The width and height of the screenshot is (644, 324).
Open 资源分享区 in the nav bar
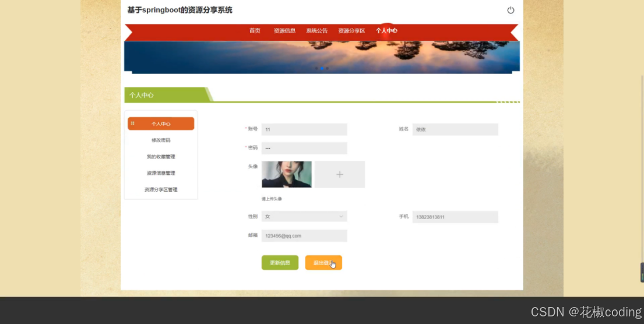pos(351,31)
